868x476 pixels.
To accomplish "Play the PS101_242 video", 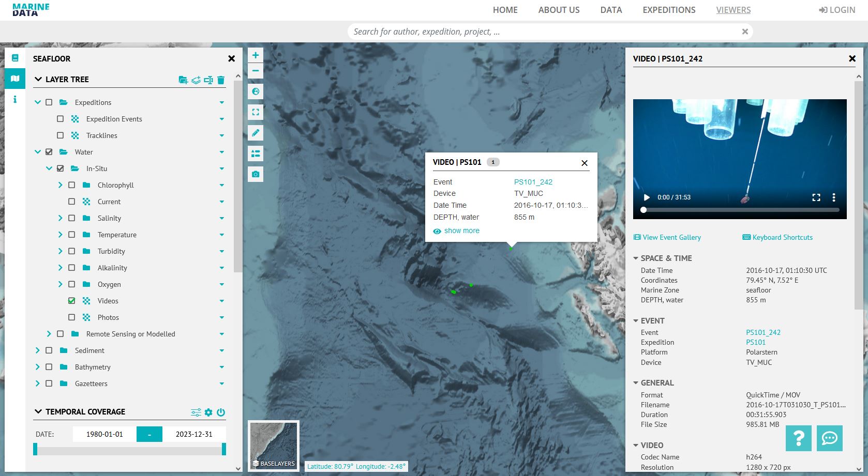I will [646, 197].
